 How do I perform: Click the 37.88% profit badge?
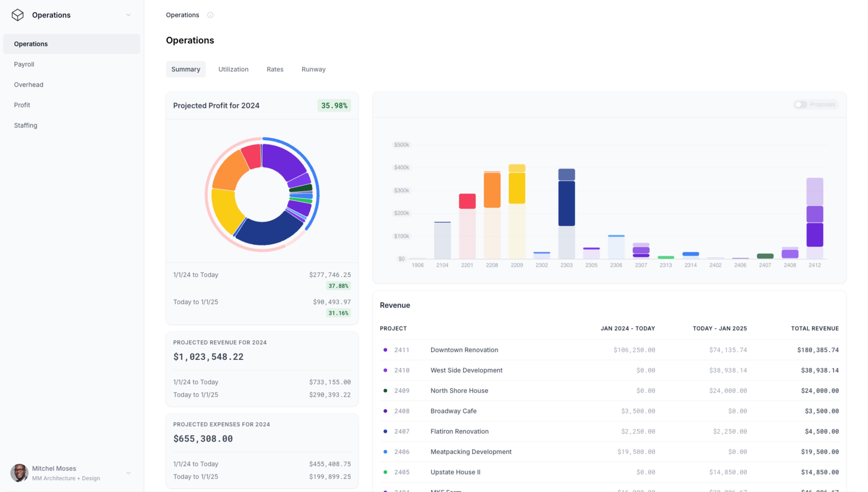pos(338,286)
